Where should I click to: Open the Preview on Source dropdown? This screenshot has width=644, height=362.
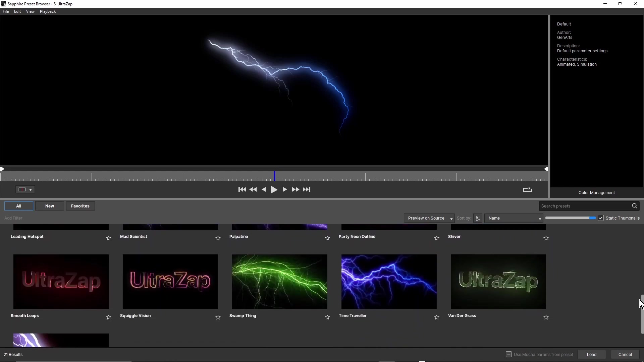point(429,218)
